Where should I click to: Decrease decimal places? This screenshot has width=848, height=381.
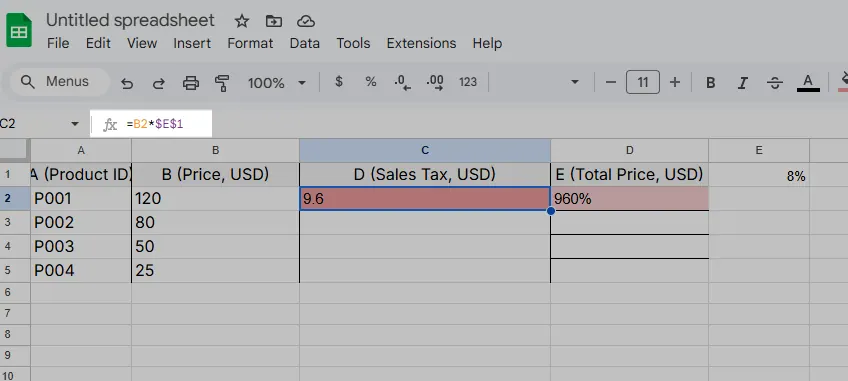[402, 82]
